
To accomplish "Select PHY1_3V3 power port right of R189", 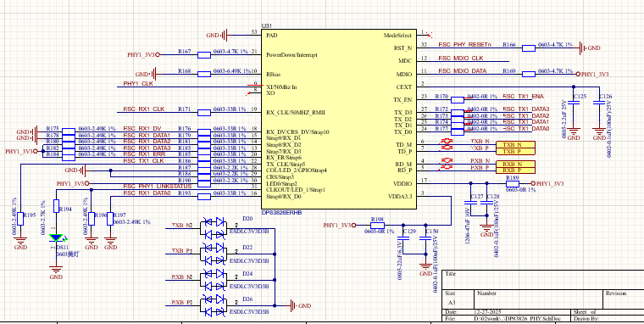I will click(x=547, y=184).
